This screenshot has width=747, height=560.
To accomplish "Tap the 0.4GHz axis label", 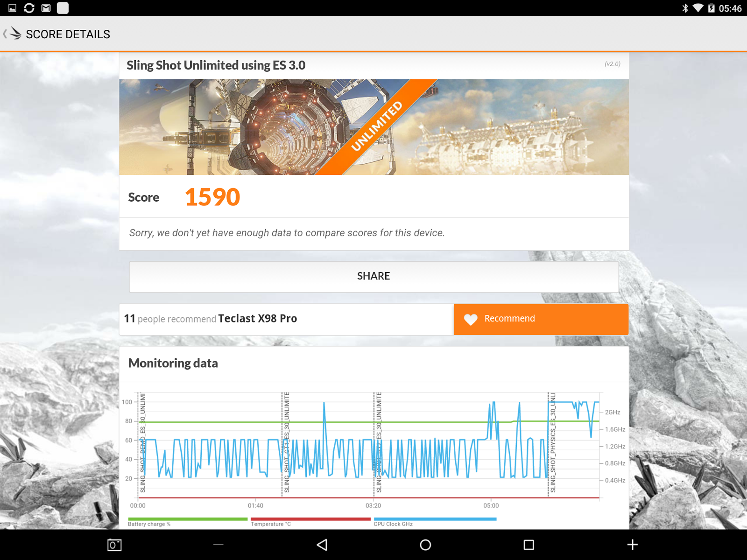I will point(615,480).
